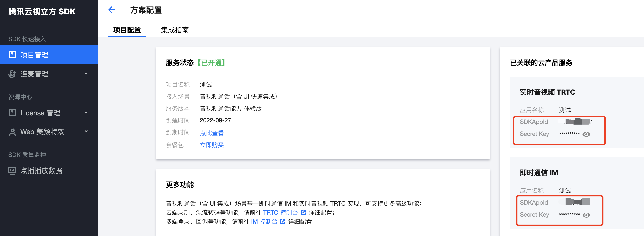Click the 音视频通话能力-体验版 version value

(x=231, y=108)
